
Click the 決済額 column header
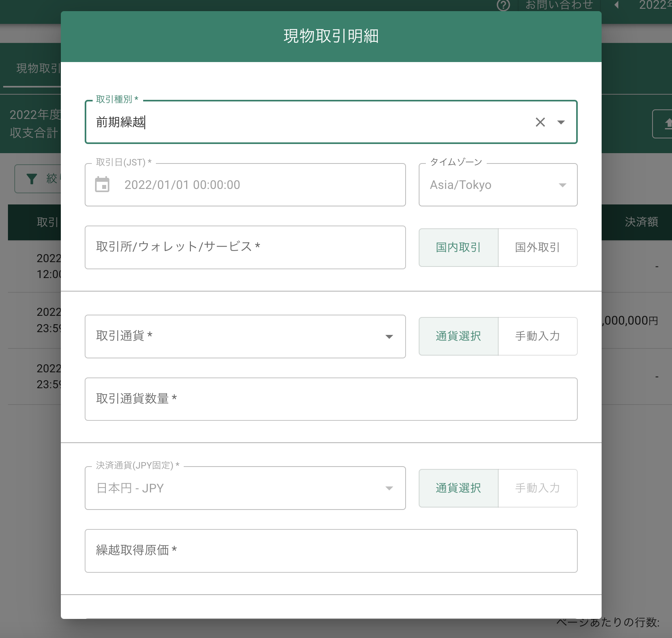click(641, 222)
